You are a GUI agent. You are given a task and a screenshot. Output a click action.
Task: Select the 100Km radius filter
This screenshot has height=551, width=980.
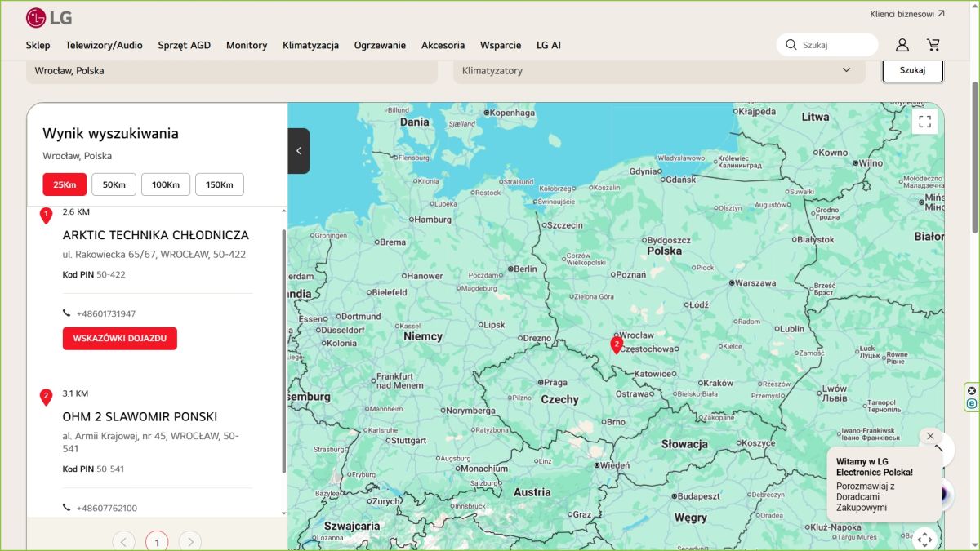166,184
